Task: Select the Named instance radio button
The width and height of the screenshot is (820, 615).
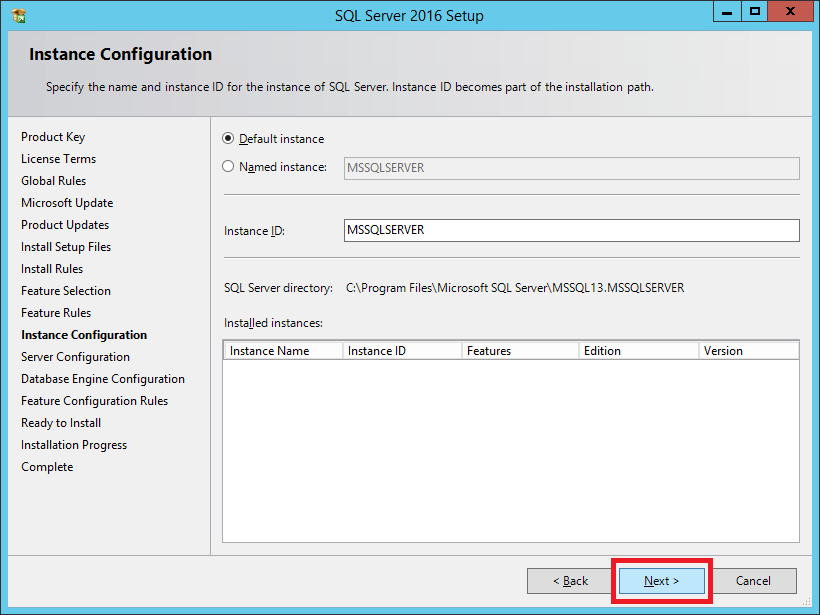Action: click(x=229, y=167)
